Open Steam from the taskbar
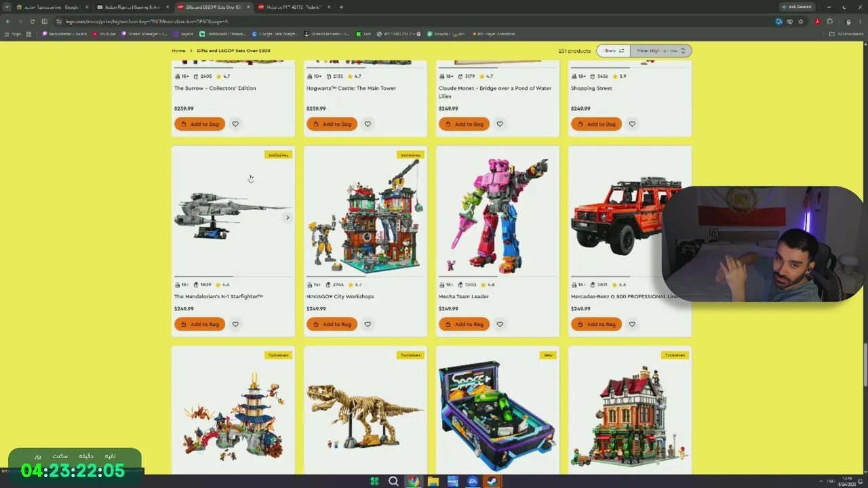The height and width of the screenshot is (488, 868). click(x=492, y=481)
